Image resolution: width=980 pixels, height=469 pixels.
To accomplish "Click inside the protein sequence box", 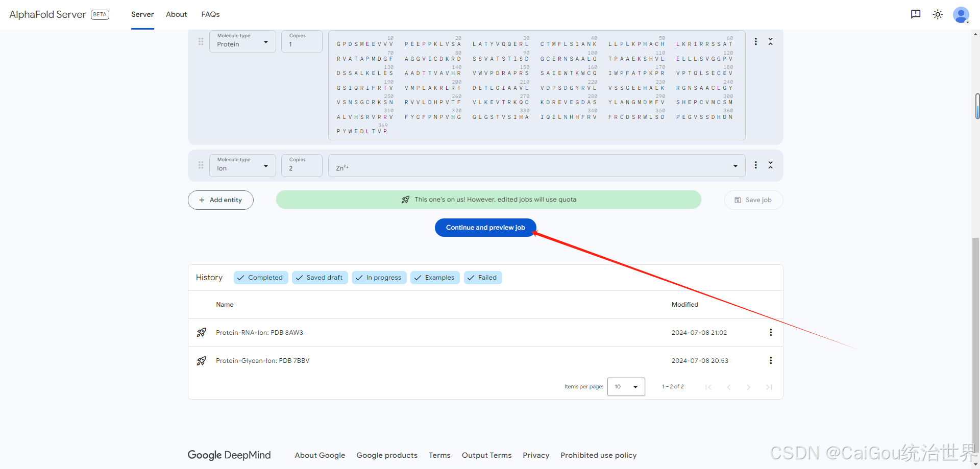I will click(x=536, y=85).
